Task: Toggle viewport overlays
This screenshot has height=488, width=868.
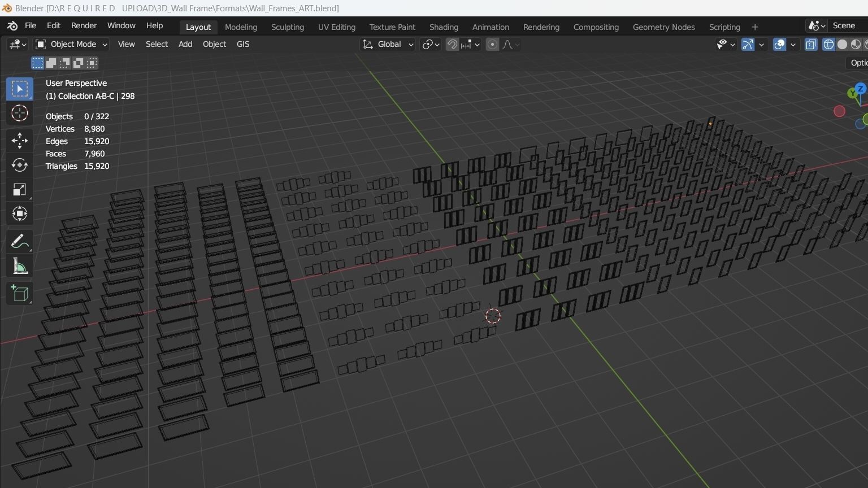Action: [x=779, y=44]
